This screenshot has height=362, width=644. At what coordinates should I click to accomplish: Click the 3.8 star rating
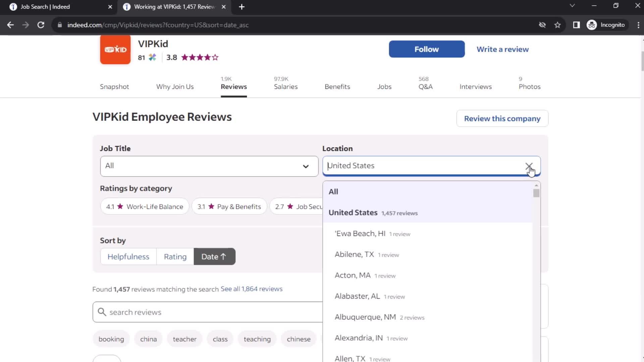point(192,57)
